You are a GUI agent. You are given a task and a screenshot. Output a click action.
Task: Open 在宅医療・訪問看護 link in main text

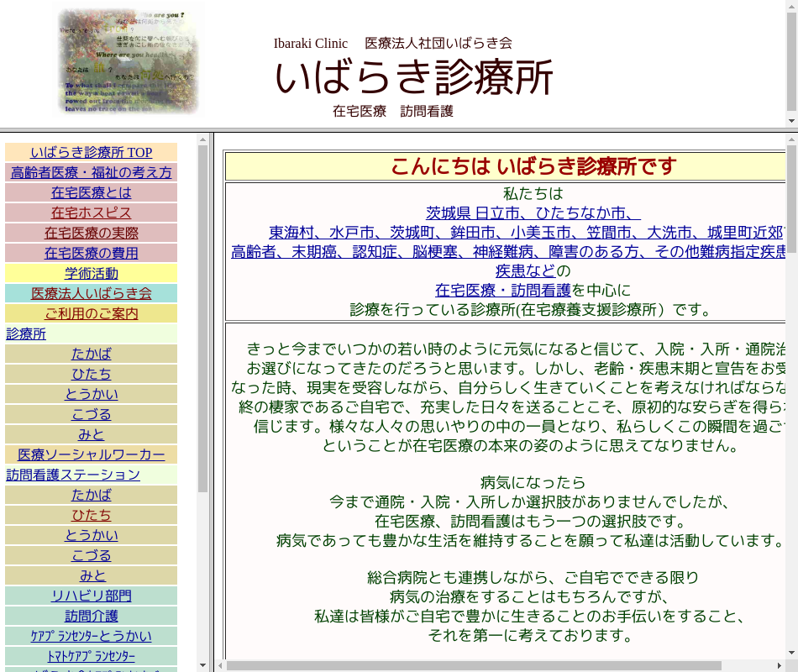(502, 290)
